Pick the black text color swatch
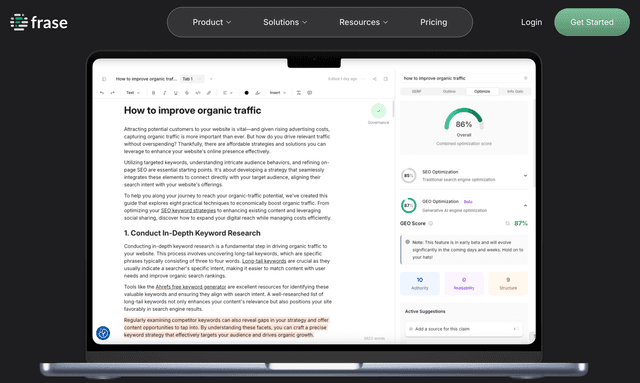Screen dimensions: 640x383 247,93
